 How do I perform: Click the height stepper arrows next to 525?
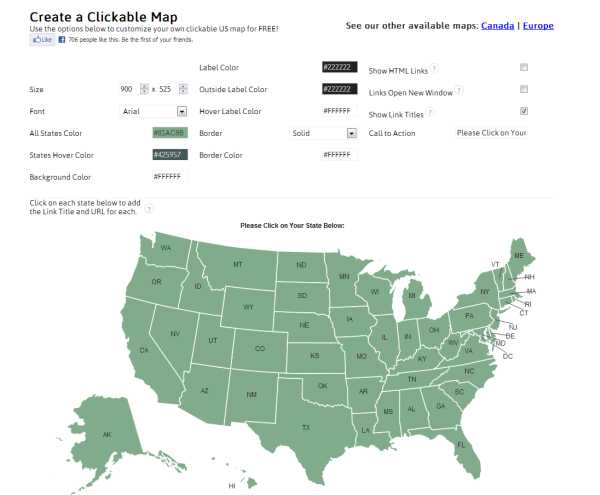(x=183, y=89)
